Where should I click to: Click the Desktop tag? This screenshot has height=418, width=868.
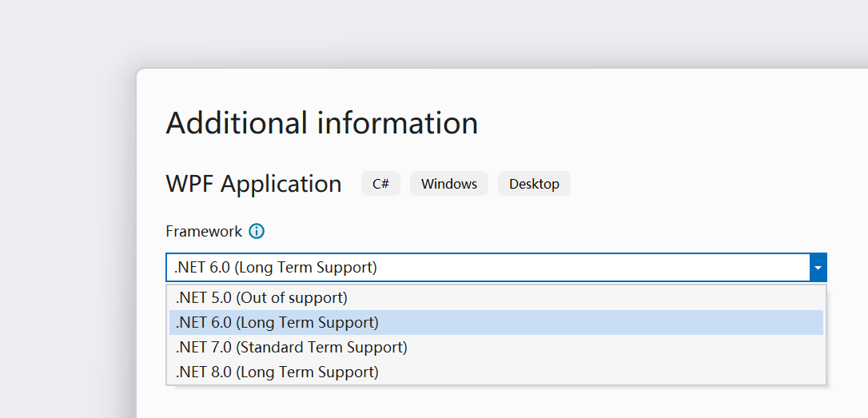coord(534,184)
